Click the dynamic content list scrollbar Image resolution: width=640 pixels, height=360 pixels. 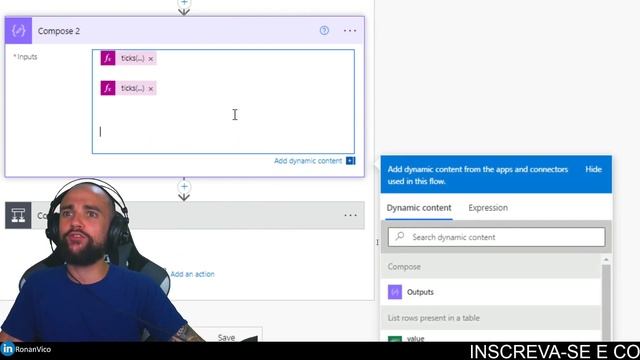[606, 302]
